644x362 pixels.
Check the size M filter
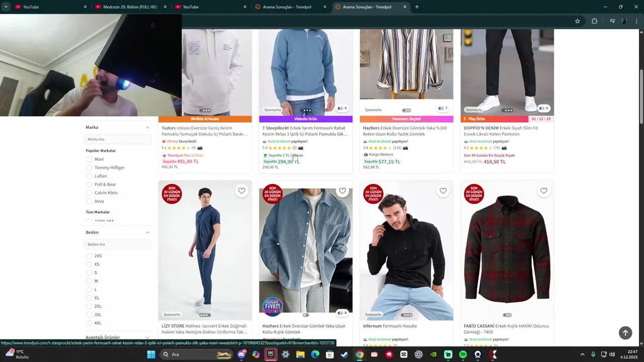pos(89,281)
